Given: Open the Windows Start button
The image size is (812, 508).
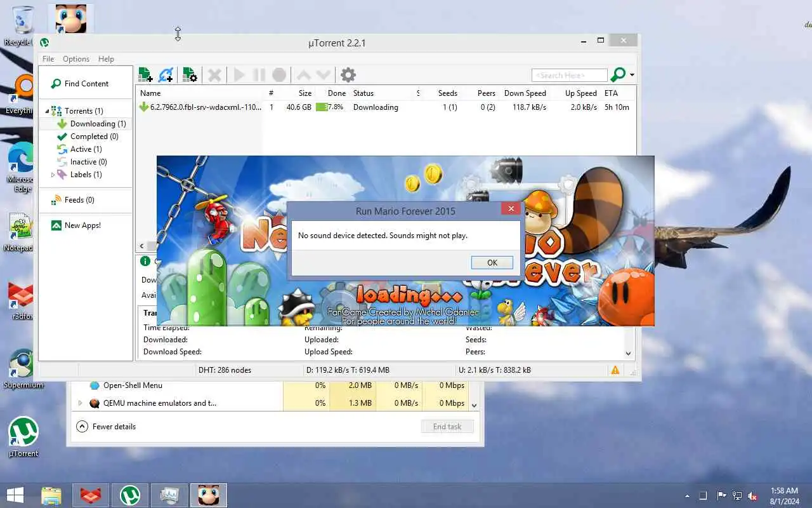Looking at the screenshot, I should tap(15, 495).
